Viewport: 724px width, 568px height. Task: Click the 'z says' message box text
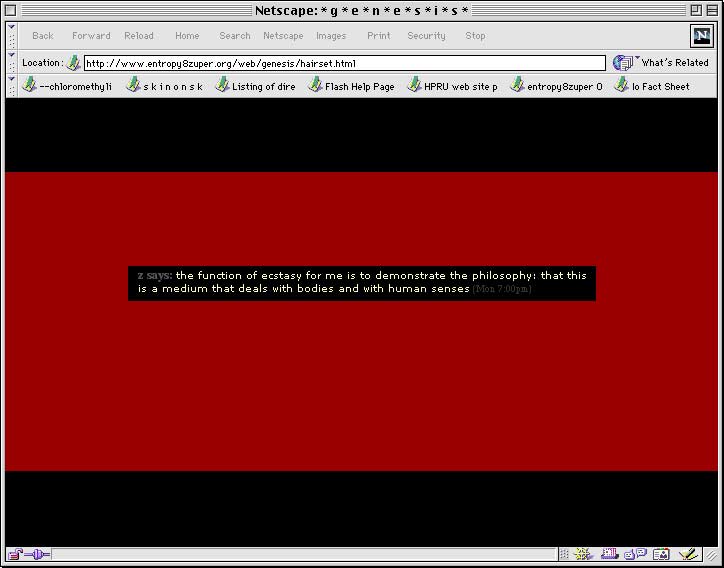pos(361,282)
